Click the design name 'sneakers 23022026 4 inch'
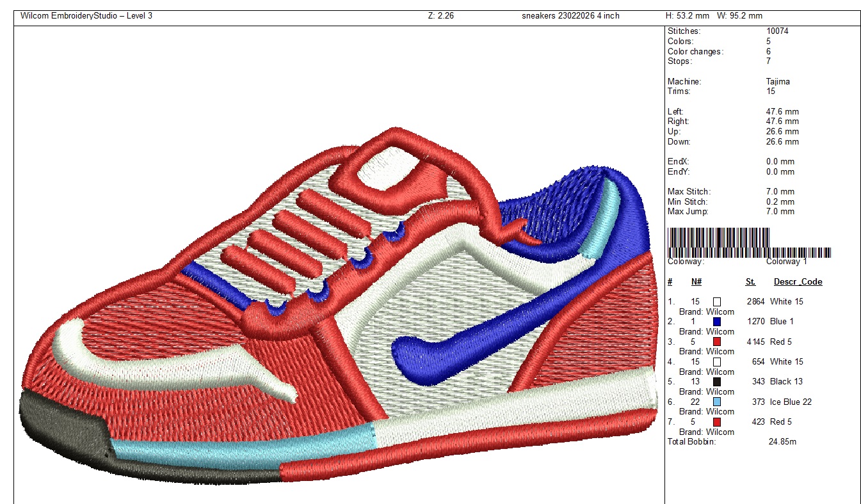The height and width of the screenshot is (504, 861). tap(570, 16)
